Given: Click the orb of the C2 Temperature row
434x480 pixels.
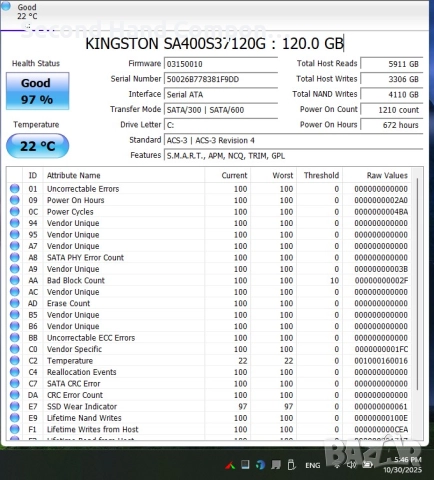Looking at the screenshot, I should pyautogui.click(x=15, y=360).
